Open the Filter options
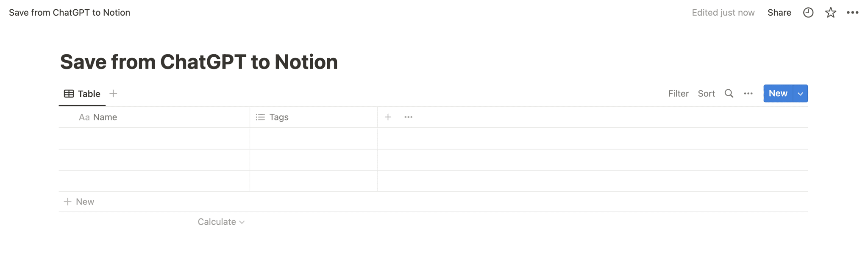Screen dimensions: 868x273 pos(678,93)
